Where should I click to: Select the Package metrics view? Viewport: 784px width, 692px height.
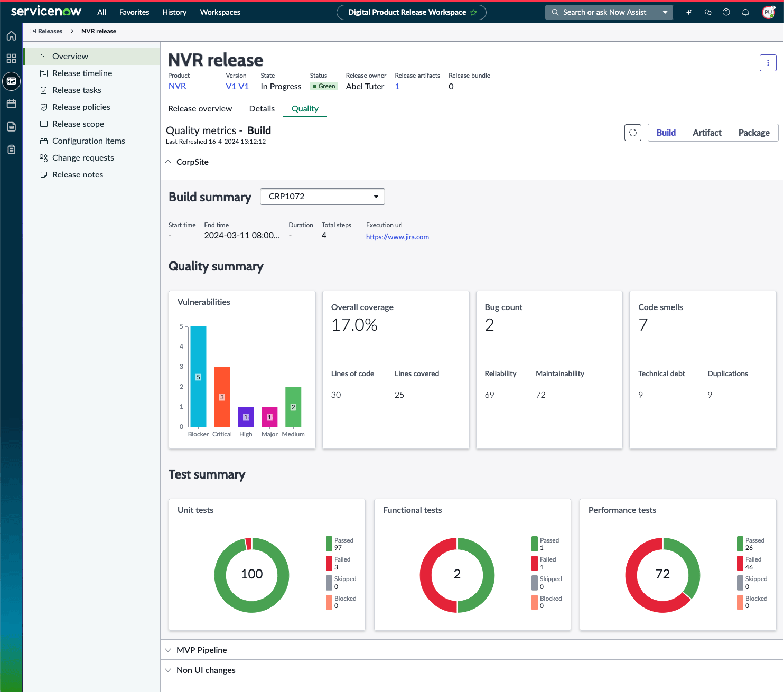[x=754, y=133]
